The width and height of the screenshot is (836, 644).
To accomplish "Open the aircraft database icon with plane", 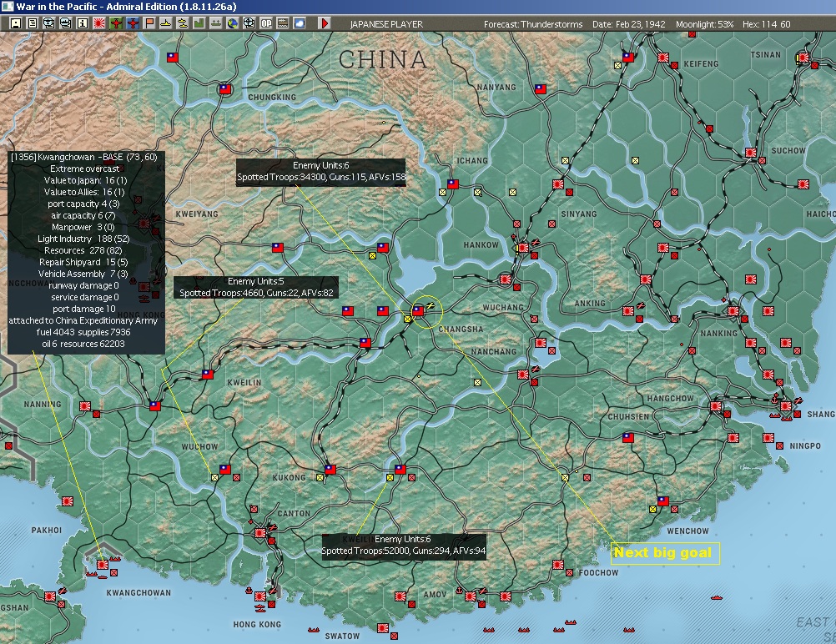I will (48, 23).
